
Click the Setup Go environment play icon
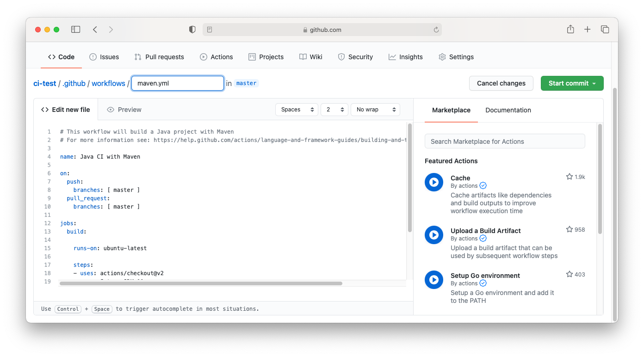[434, 280]
